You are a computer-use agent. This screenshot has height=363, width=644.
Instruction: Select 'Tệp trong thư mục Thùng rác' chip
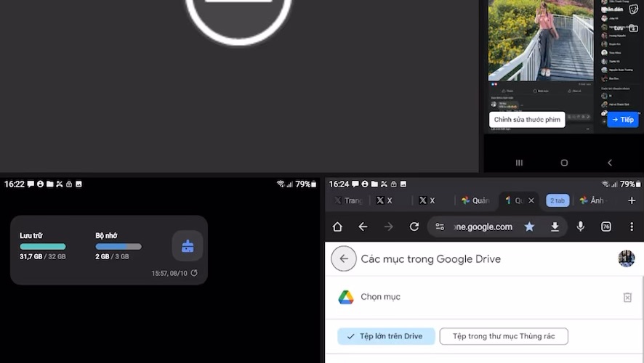coord(503,336)
